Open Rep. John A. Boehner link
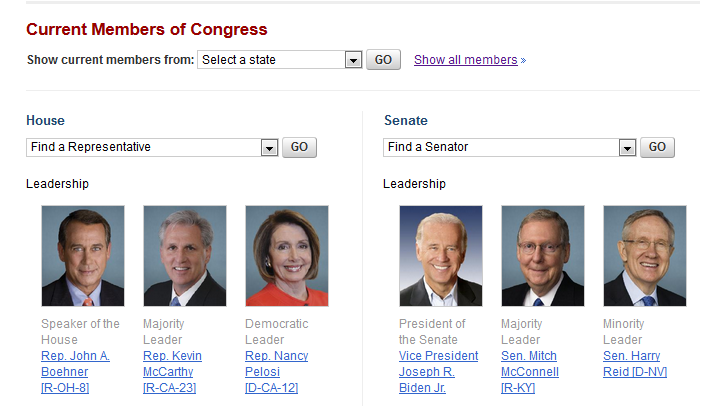 [75, 372]
